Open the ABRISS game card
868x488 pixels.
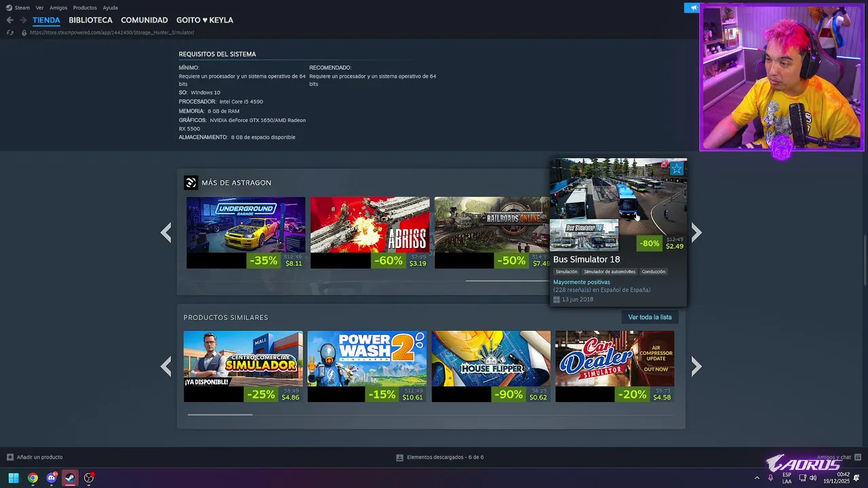pos(370,232)
